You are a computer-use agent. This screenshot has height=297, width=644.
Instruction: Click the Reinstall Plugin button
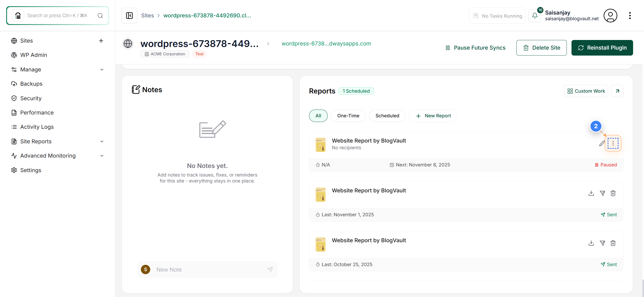click(602, 48)
